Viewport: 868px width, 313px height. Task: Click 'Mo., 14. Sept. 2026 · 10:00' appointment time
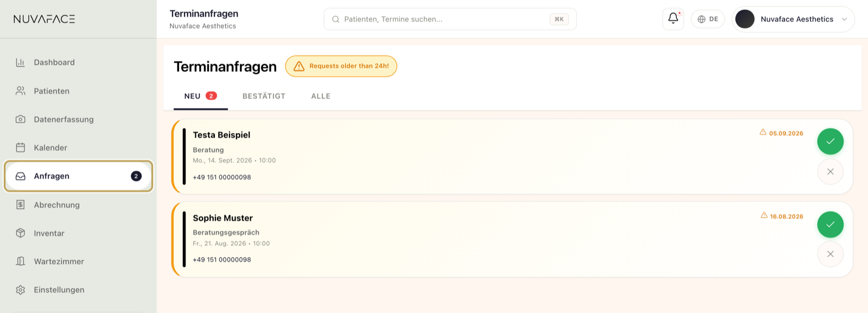[x=234, y=161]
